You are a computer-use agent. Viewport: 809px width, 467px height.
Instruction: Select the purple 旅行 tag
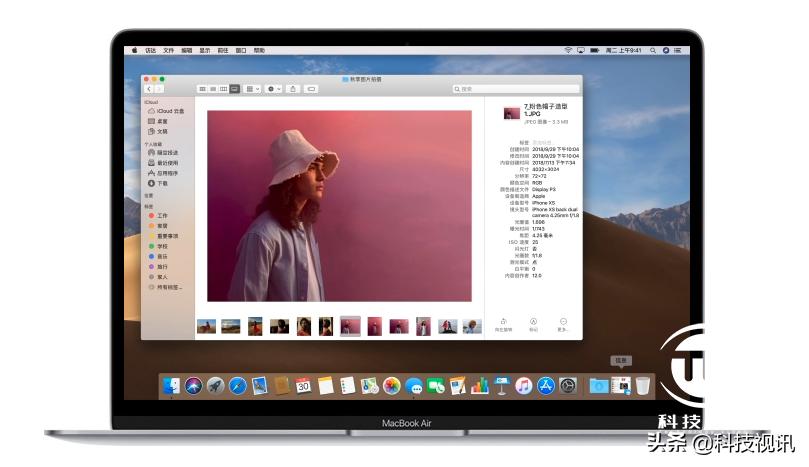[x=158, y=267]
